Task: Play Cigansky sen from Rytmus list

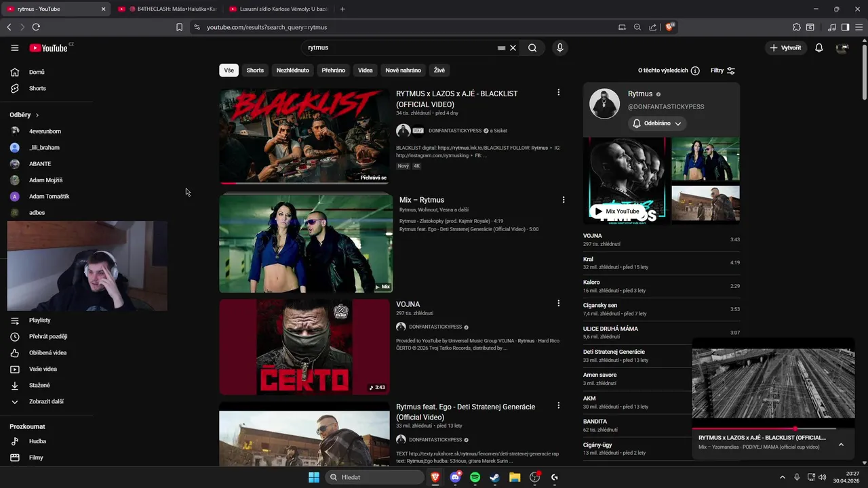Action: click(x=661, y=309)
